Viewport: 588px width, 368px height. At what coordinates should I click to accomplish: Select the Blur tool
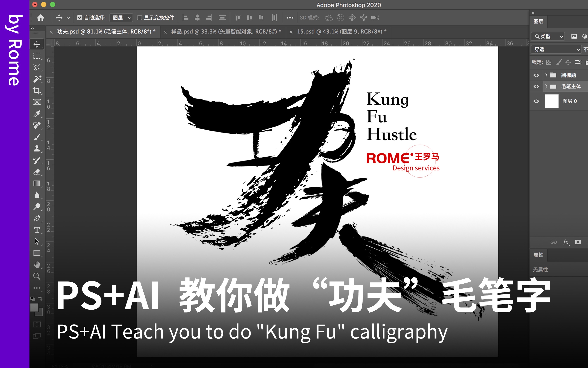coord(37,195)
